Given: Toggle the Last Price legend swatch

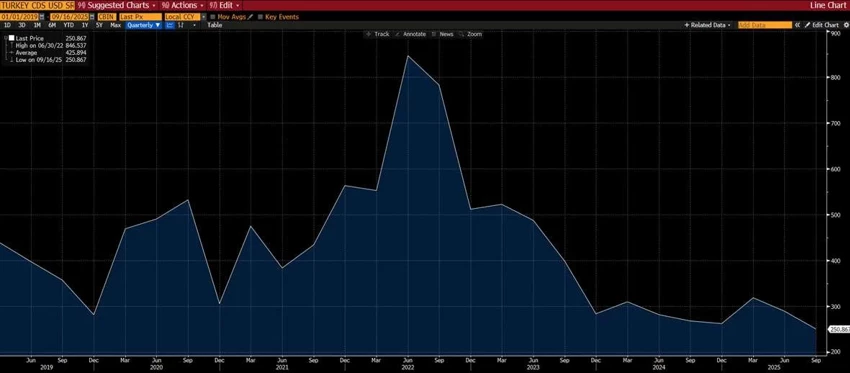Looking at the screenshot, I should pyautogui.click(x=11, y=38).
